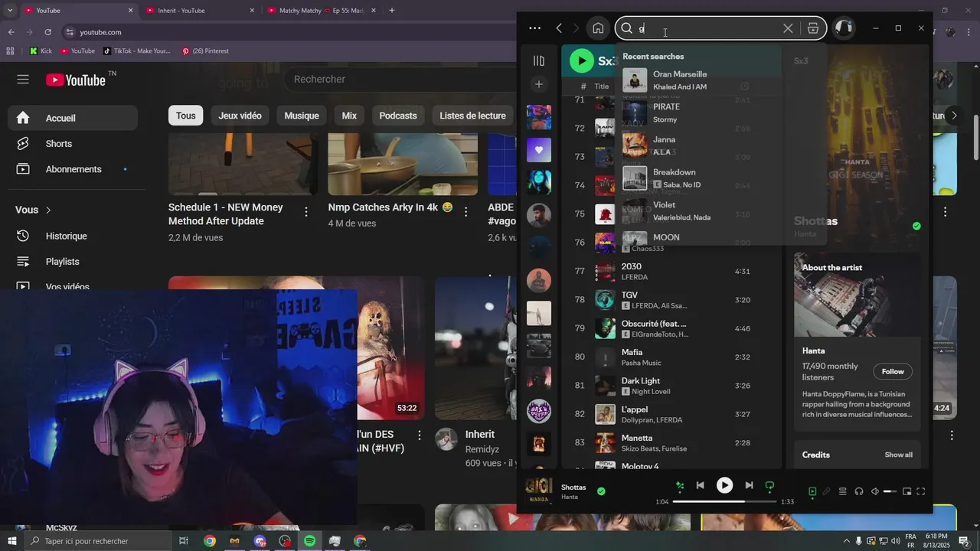
Task: Click the play button in player bar
Action: tap(724, 485)
